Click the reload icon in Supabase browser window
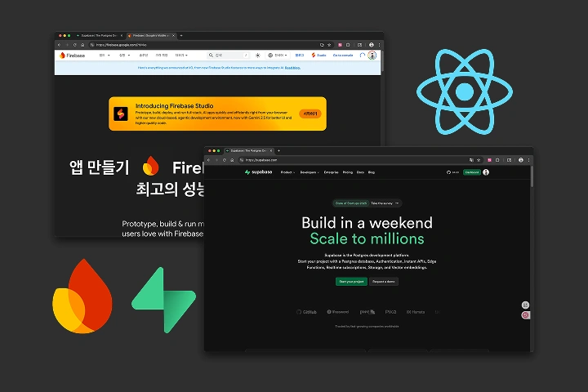This screenshot has height=392, width=588. tap(225, 160)
